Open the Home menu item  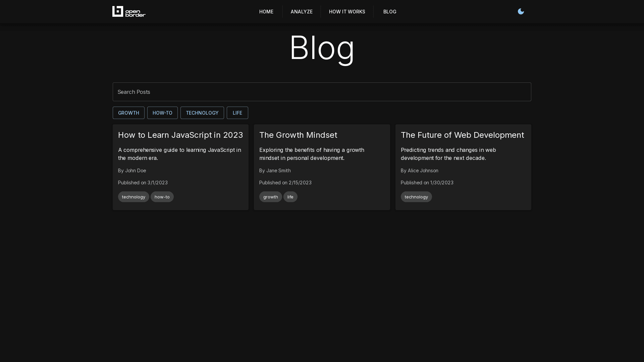[266, 11]
